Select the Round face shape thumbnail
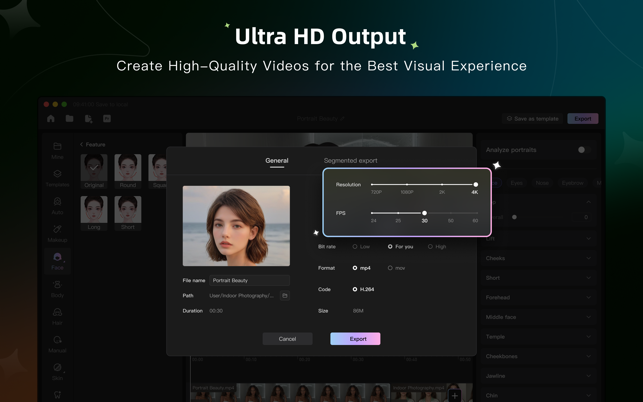The width and height of the screenshot is (643, 402). click(128, 171)
